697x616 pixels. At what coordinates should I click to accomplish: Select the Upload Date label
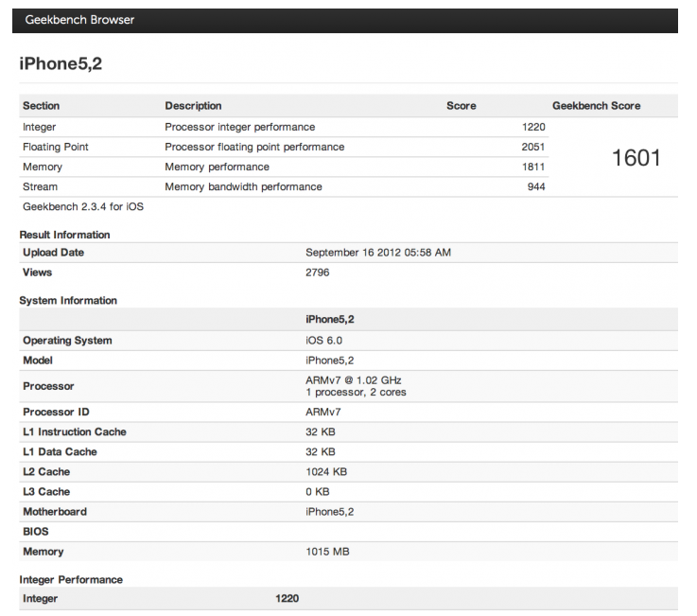click(53, 253)
